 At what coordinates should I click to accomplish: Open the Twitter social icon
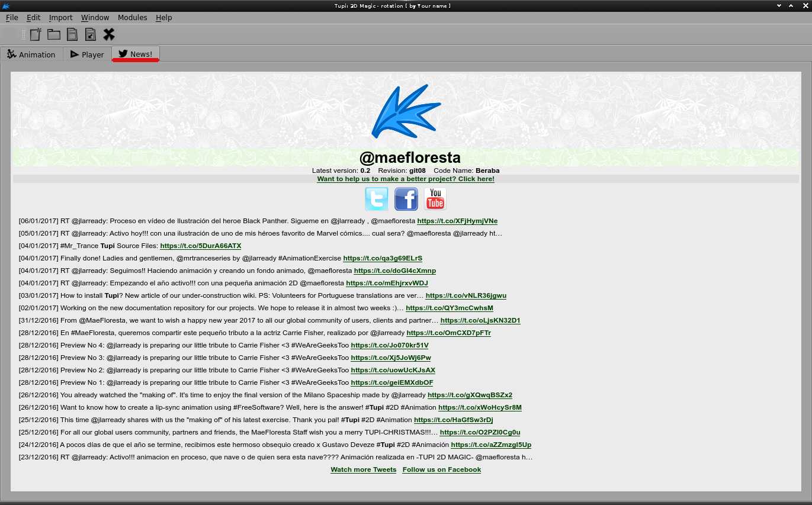[377, 199]
